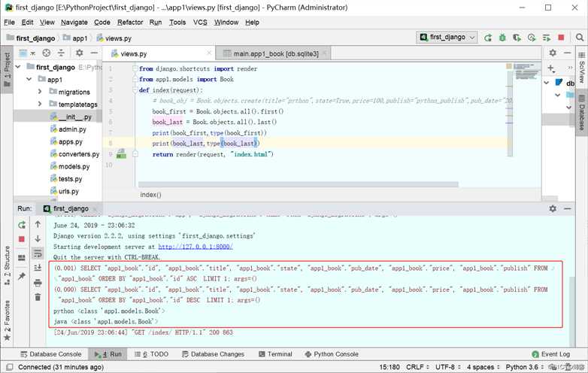Viewport: 588px width, 373px height.
Task: Open the Event Log
Action: [551, 354]
